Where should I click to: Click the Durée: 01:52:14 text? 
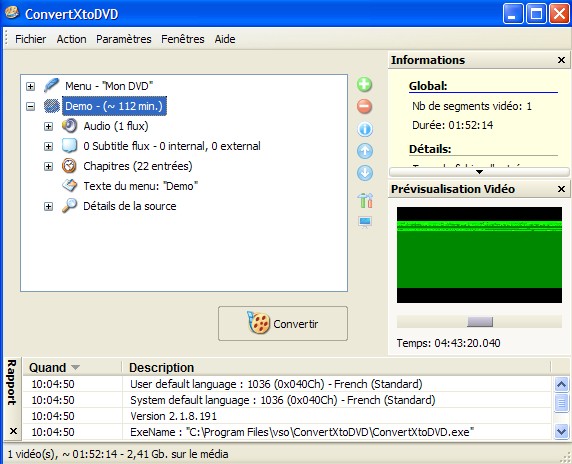pyautogui.click(x=452, y=125)
